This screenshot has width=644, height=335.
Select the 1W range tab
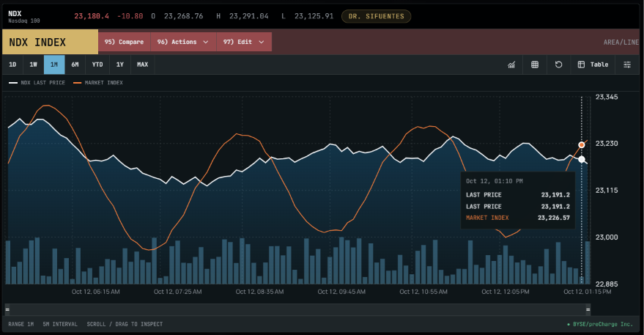[33, 65]
